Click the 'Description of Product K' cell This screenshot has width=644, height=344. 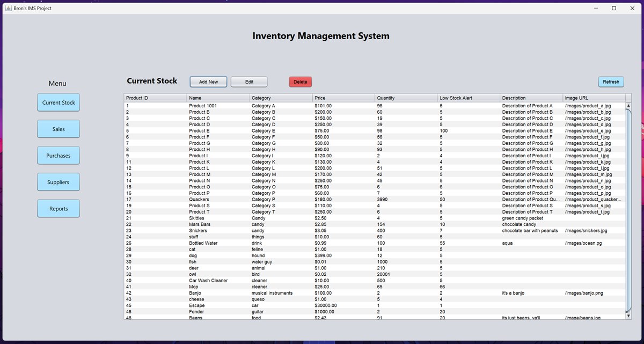click(531, 162)
